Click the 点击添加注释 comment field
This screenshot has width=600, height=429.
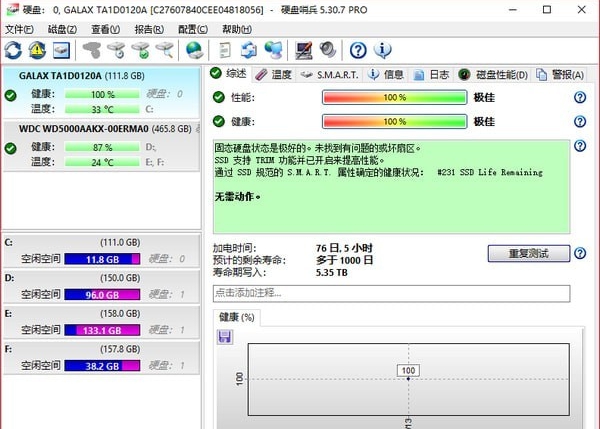tap(391, 294)
